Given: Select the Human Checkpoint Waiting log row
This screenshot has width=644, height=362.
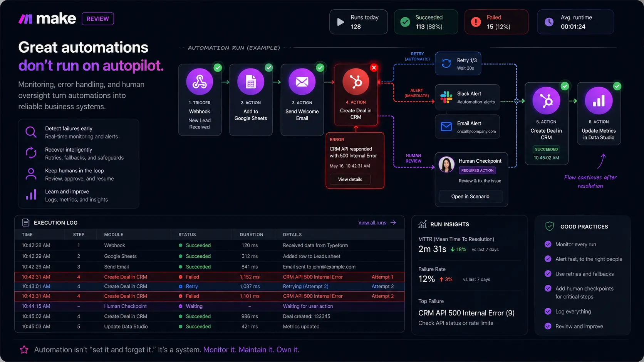Looking at the screenshot, I should click(x=210, y=306).
